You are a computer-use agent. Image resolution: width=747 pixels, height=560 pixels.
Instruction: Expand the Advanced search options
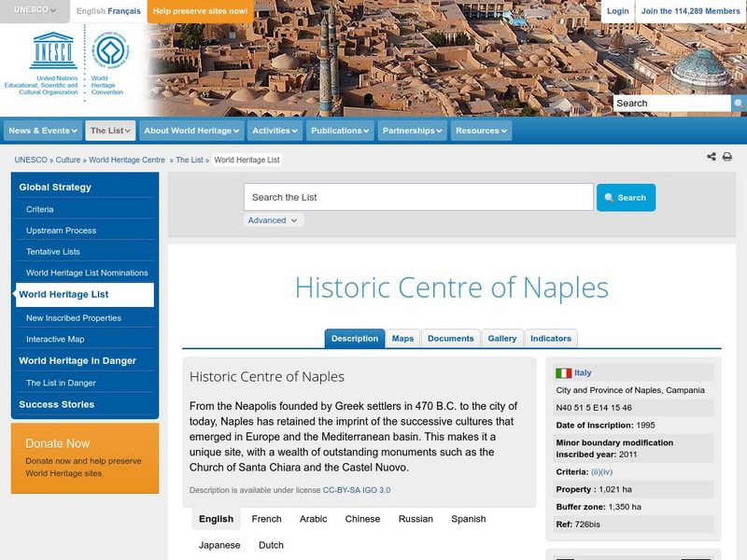(x=273, y=219)
